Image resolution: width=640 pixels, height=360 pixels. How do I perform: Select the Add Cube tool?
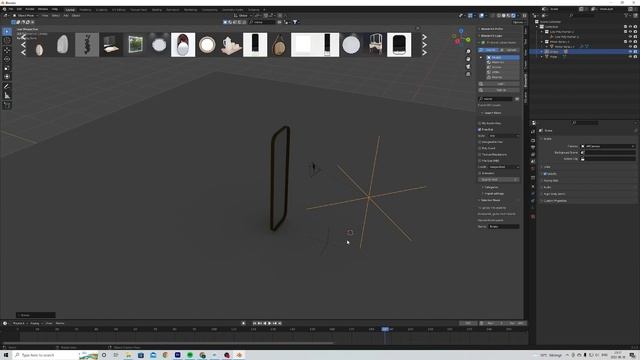7,105
